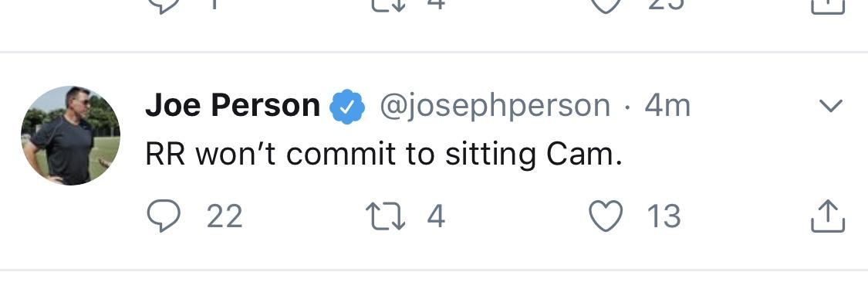This screenshot has height=296, width=868.
Task: Open the tweet options chevron menu
Action: pos(830,105)
